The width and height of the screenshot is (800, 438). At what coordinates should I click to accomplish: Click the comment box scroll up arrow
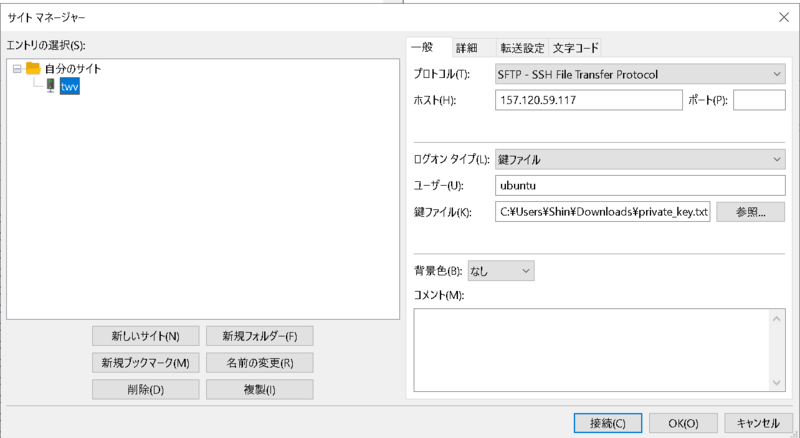pos(777,319)
